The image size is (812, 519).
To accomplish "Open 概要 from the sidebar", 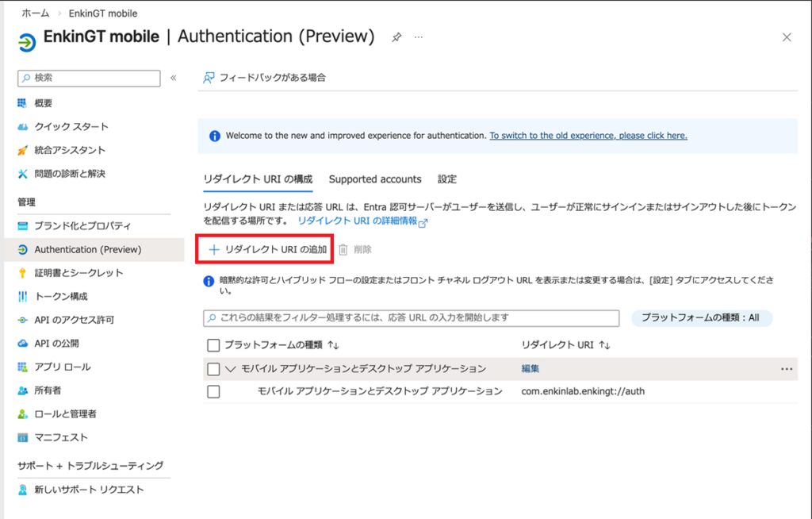I will click(44, 103).
